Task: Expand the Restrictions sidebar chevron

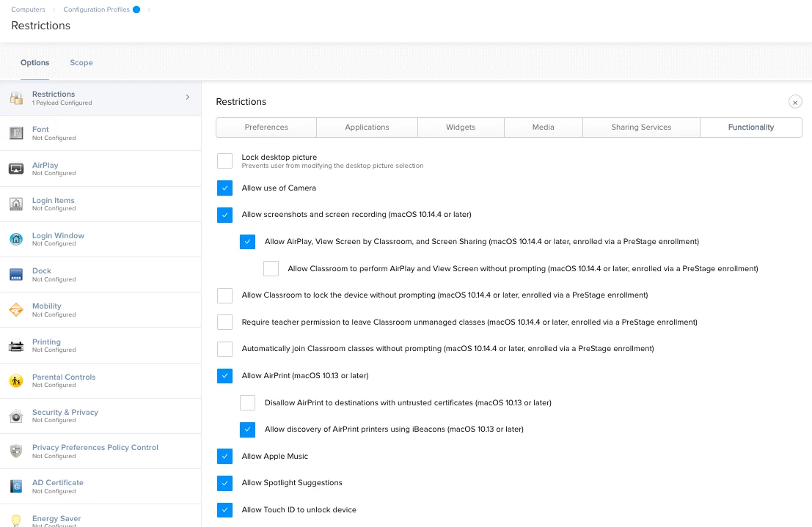Action: (x=188, y=97)
